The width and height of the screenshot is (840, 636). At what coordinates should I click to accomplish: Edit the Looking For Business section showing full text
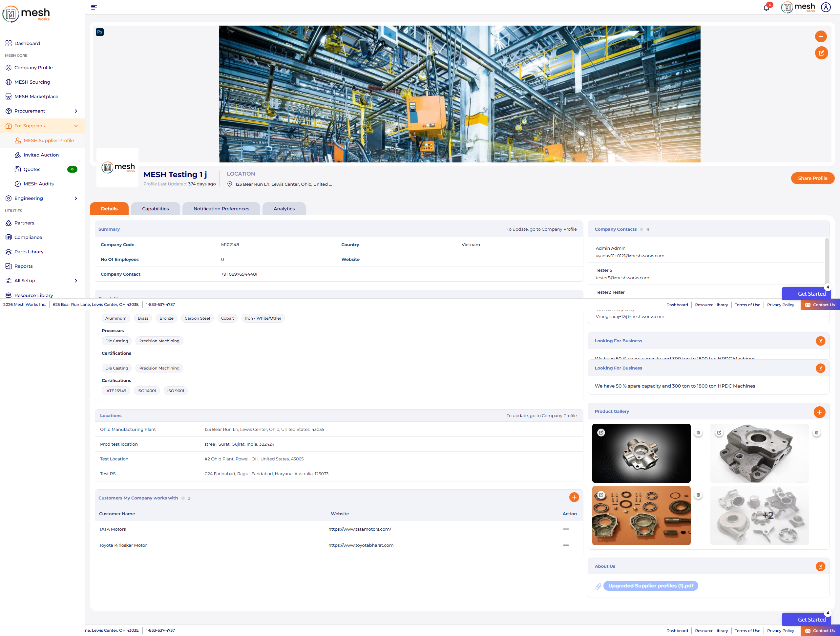pyautogui.click(x=820, y=368)
